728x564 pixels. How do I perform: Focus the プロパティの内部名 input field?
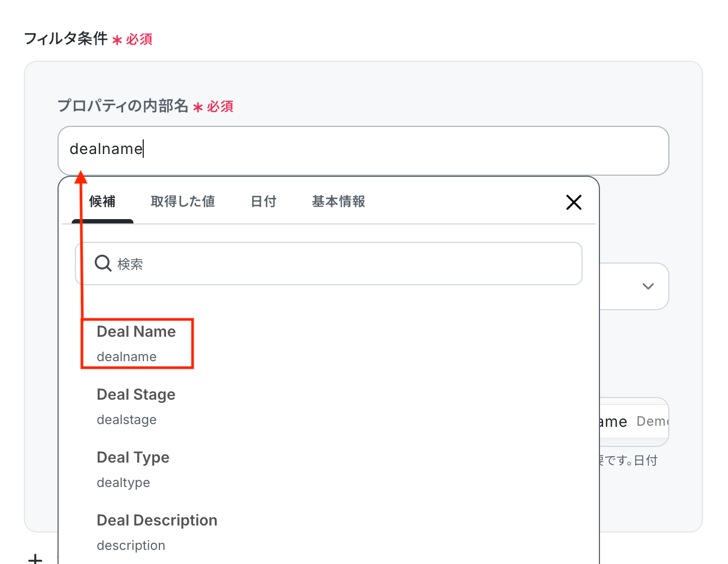(363, 151)
